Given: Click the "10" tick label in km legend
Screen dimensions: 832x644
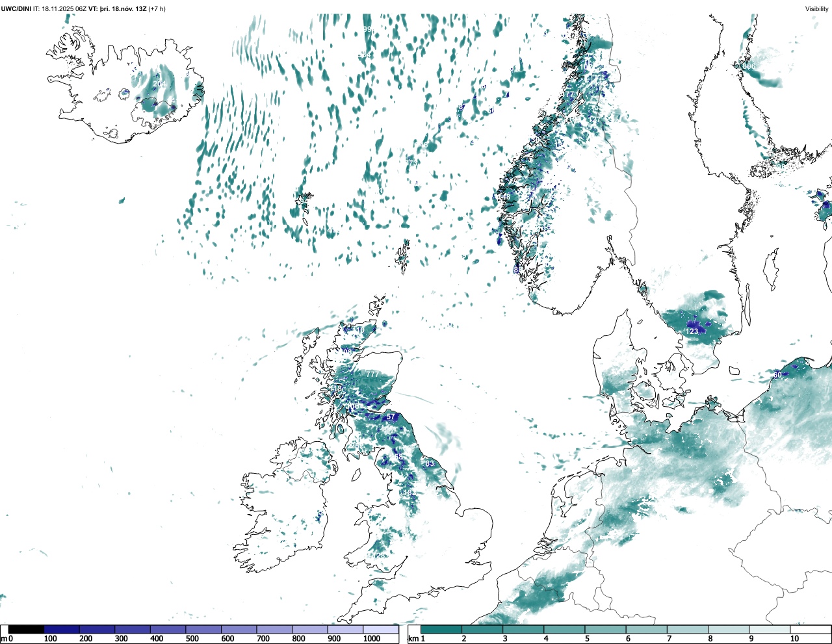Looking at the screenshot, I should 794,639.
